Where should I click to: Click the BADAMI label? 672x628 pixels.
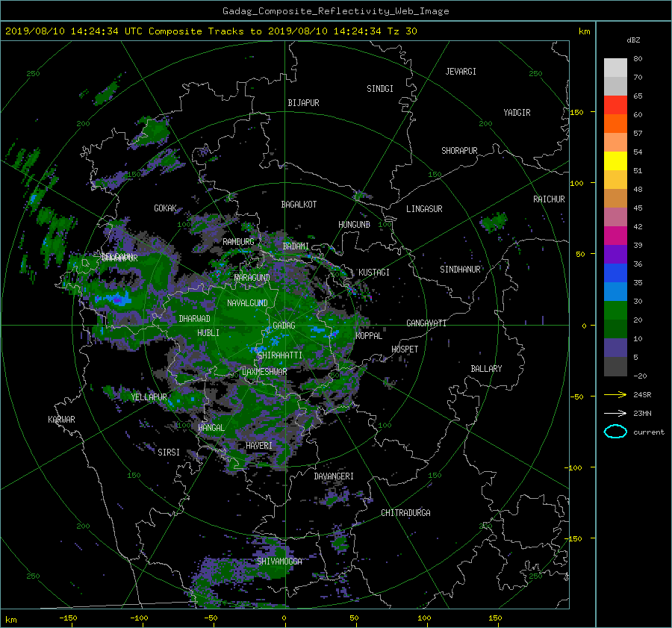pyautogui.click(x=296, y=246)
